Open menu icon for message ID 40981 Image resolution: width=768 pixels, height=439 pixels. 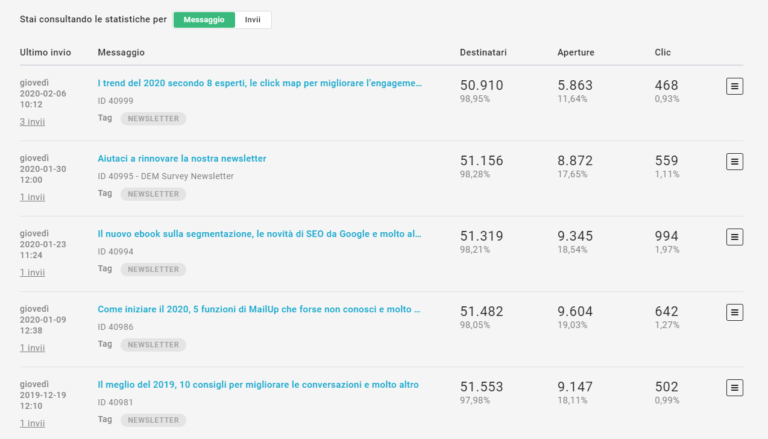click(734, 387)
